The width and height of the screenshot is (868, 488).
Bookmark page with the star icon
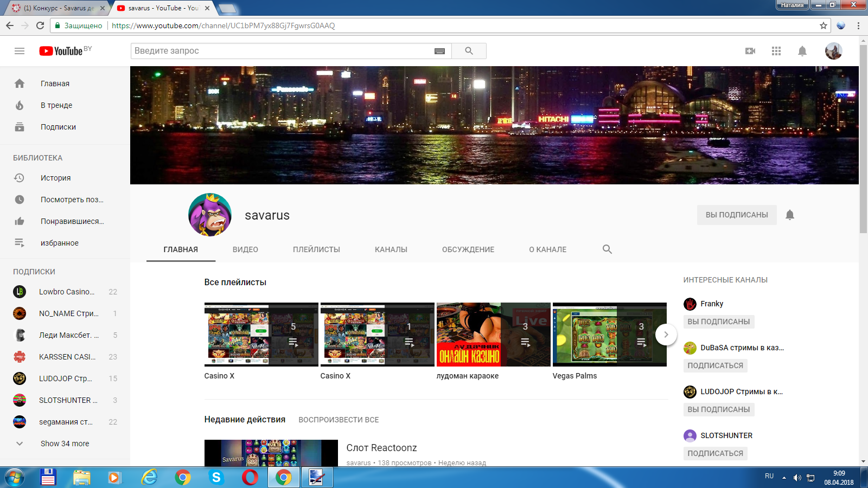(x=824, y=25)
